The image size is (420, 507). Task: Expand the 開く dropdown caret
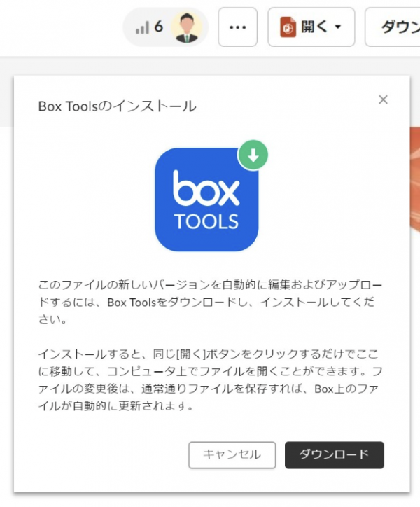338,27
